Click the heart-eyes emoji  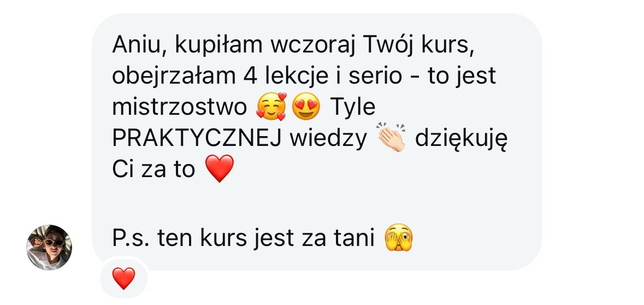point(306,107)
